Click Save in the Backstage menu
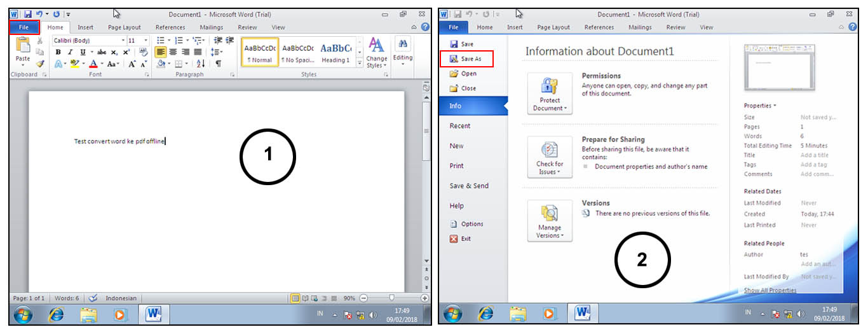 pos(462,44)
